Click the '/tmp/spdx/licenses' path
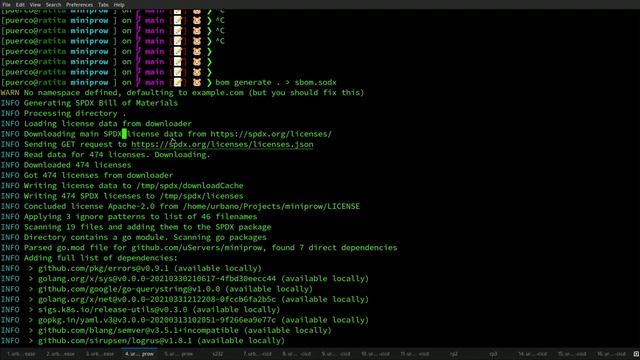Viewport: 640px width, 360px height. tap(201, 196)
